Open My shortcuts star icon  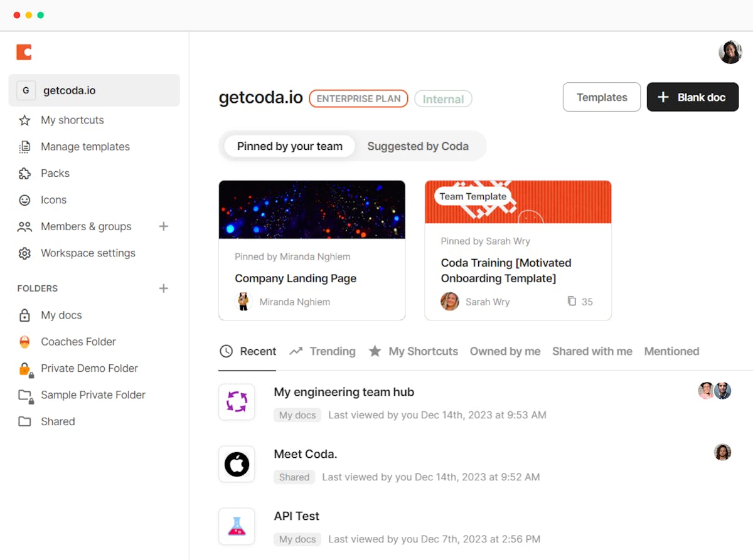(24, 120)
